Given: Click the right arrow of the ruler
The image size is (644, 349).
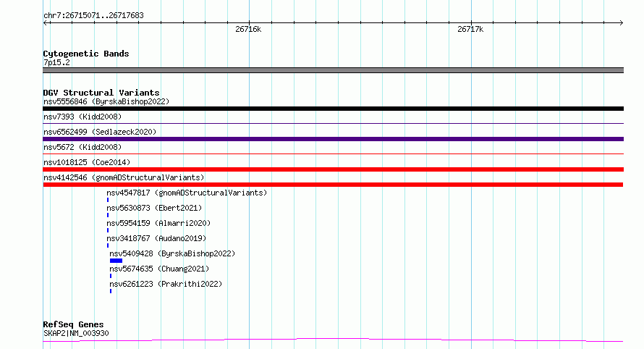Looking at the screenshot, I should point(621,22).
